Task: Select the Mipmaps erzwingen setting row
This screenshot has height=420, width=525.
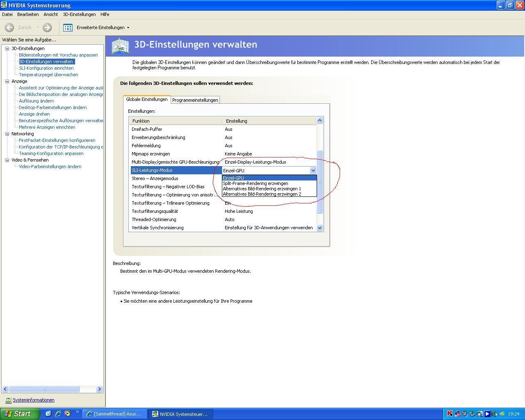Action: [223, 154]
